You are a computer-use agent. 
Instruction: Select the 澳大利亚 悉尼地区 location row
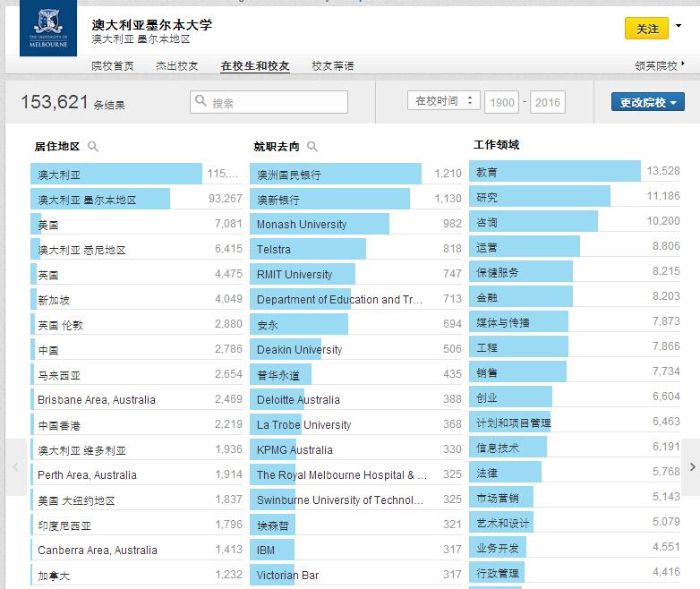tap(137, 249)
